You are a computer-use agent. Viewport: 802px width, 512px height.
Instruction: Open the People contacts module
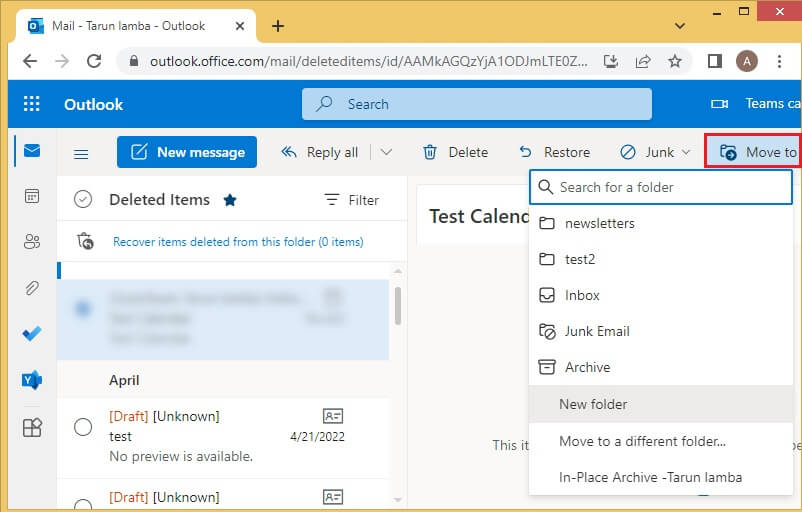tap(32, 241)
